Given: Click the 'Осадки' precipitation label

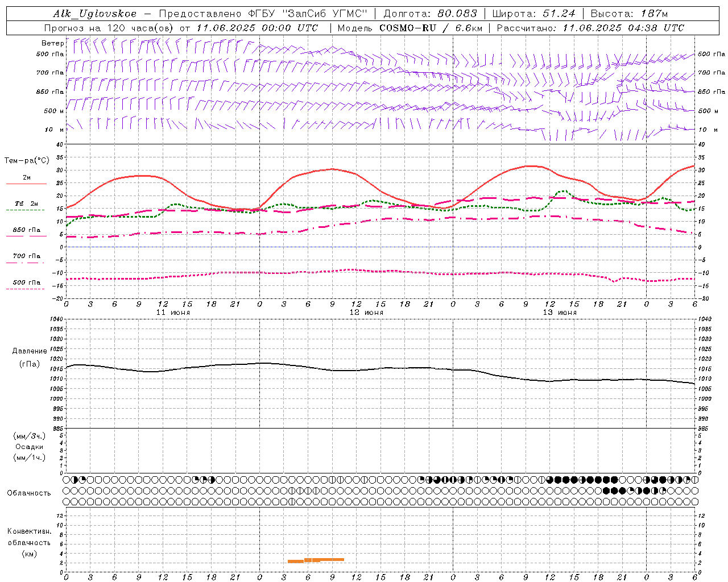Looking at the screenshot, I should coord(30,447).
